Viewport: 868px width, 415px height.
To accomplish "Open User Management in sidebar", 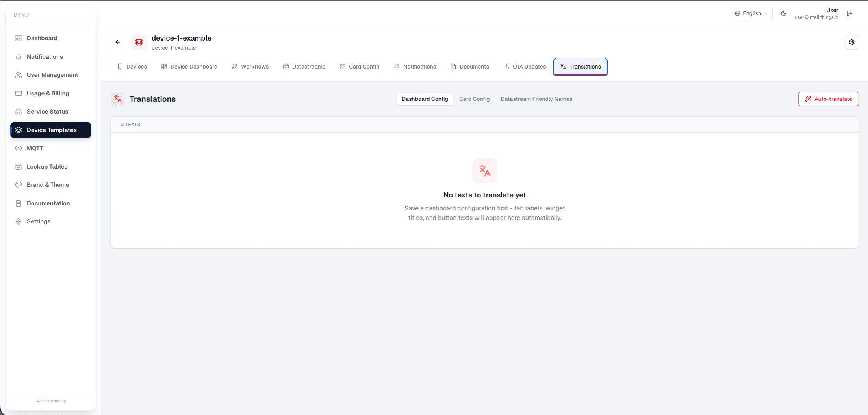I will coord(51,75).
